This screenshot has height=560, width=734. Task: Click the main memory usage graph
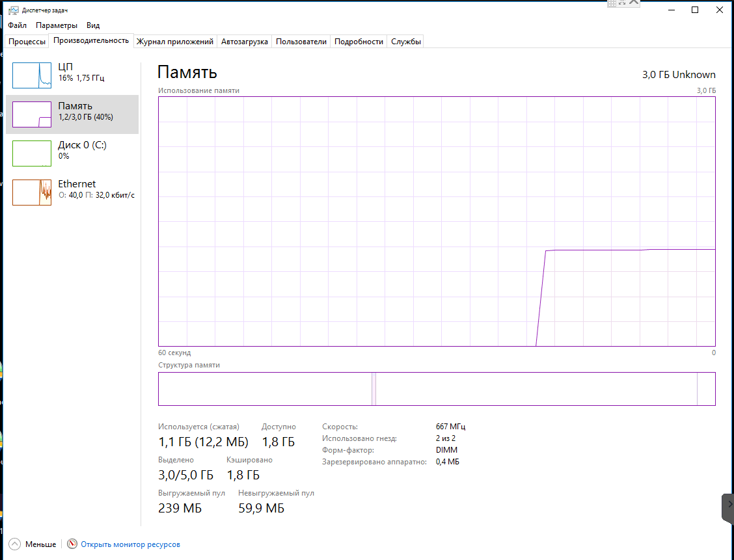tap(436, 221)
